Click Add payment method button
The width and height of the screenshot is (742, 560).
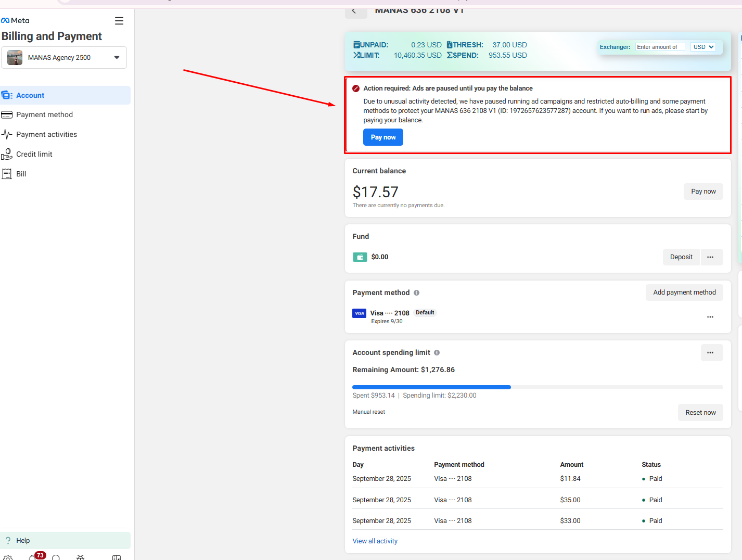coord(684,292)
